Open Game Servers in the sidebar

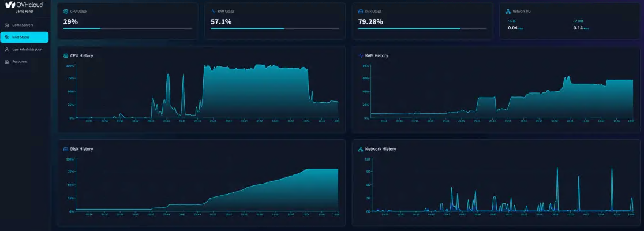tap(24, 25)
